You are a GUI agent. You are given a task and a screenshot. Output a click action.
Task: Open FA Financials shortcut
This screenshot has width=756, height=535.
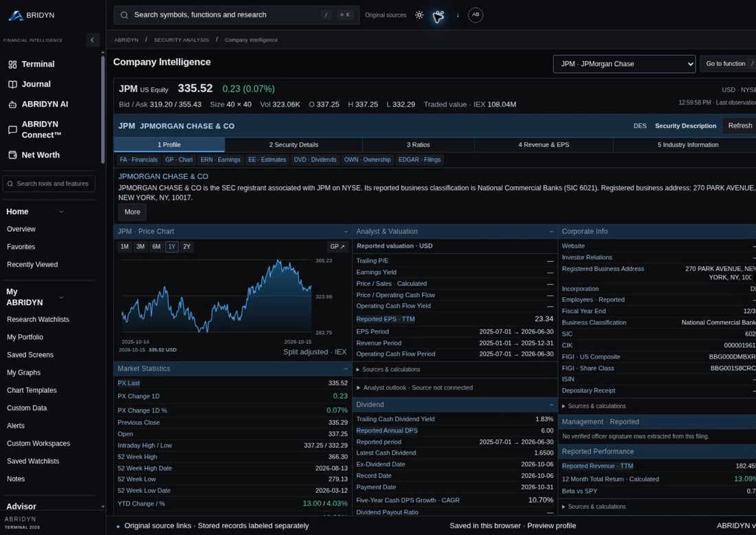coord(138,160)
